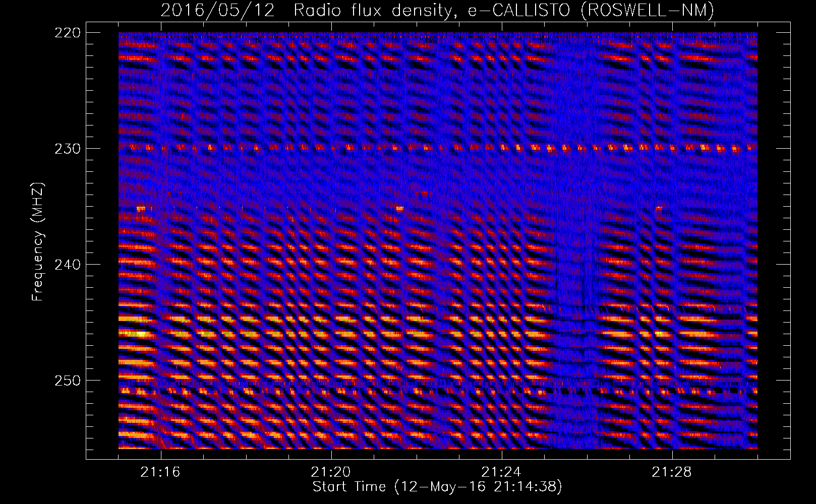Click the 240 frequency tick label

click(67, 265)
